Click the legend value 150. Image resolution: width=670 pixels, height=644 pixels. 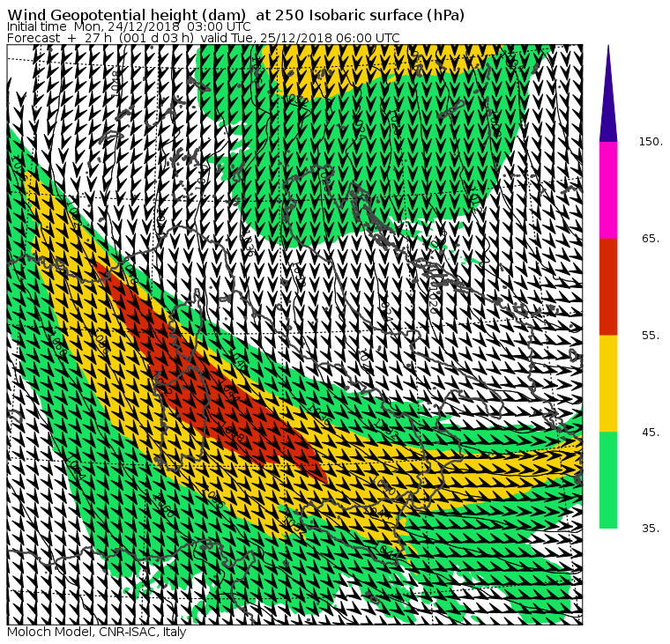[651, 142]
